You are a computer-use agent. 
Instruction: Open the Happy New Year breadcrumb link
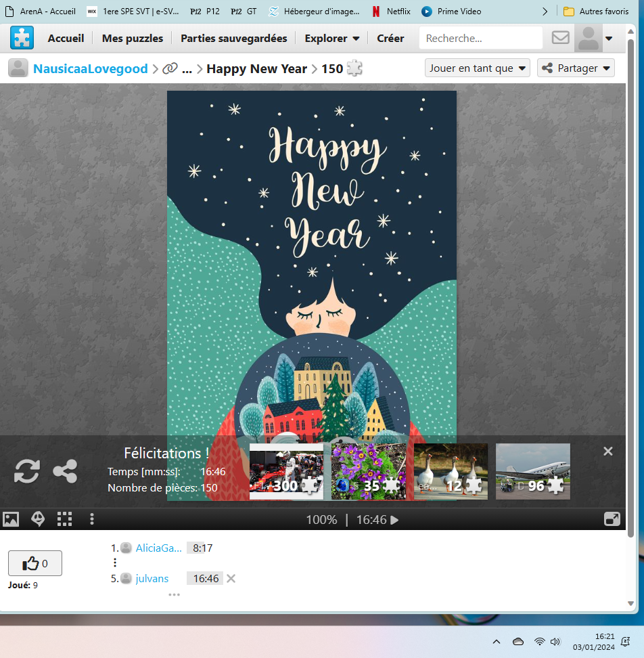coord(256,68)
